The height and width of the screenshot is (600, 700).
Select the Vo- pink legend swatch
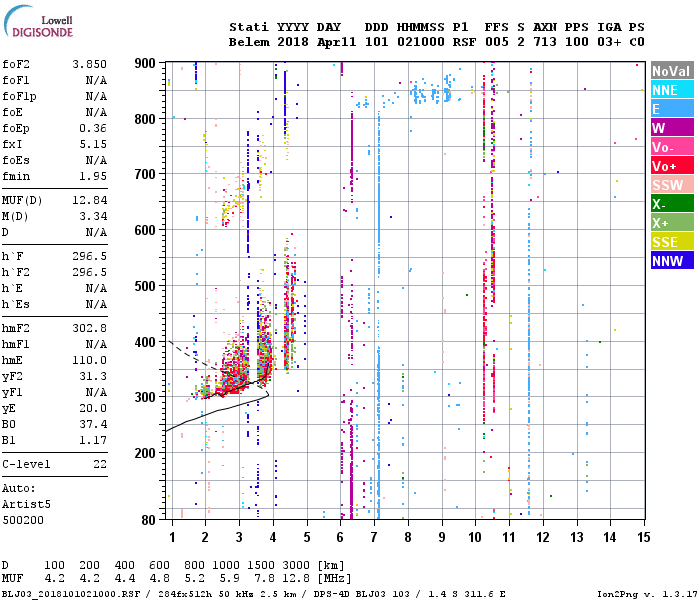672,146
